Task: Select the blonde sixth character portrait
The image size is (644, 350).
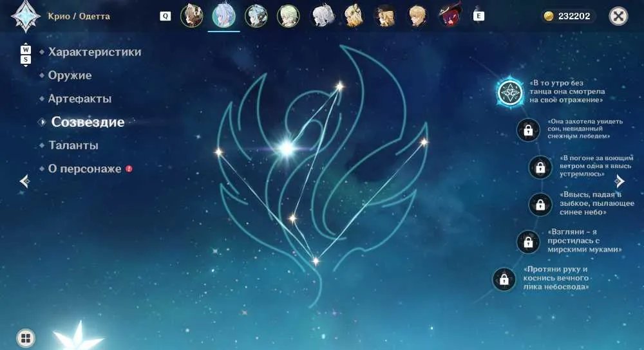Action: tap(354, 16)
